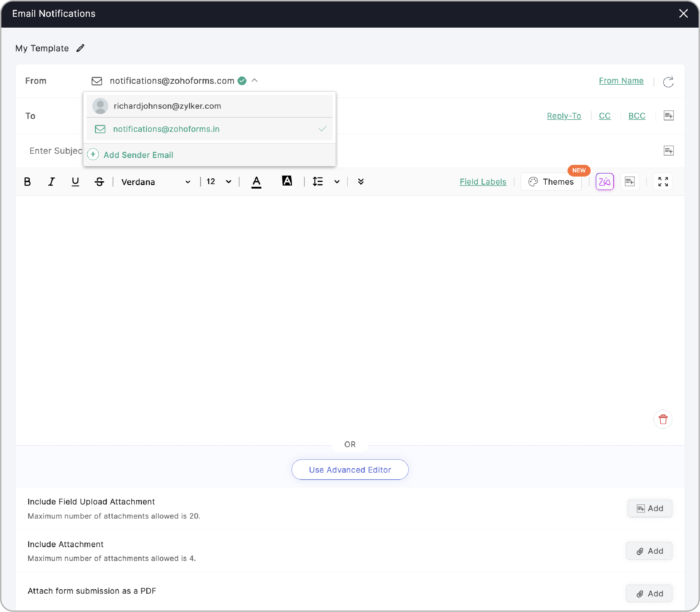Click the CC link
This screenshot has width=700, height=612.
[604, 116]
